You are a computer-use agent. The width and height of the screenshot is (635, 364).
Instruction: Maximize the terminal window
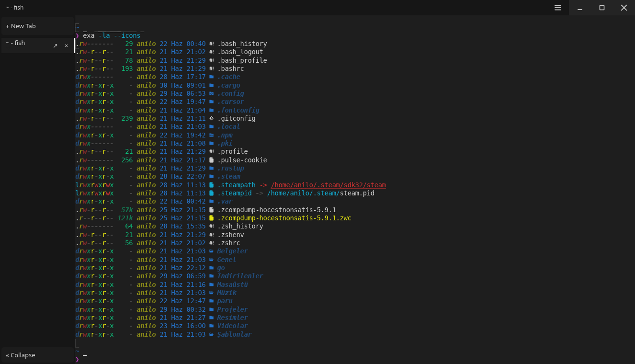[x=602, y=8]
